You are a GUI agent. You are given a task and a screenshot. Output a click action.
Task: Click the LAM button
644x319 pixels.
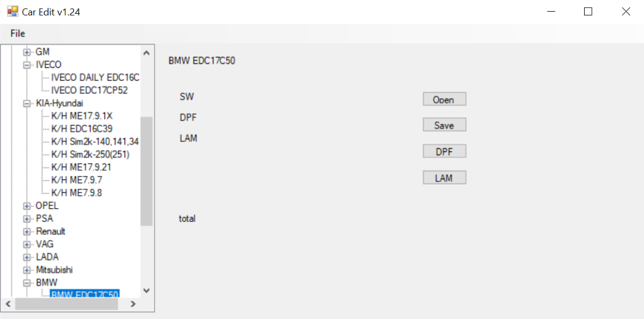point(444,178)
